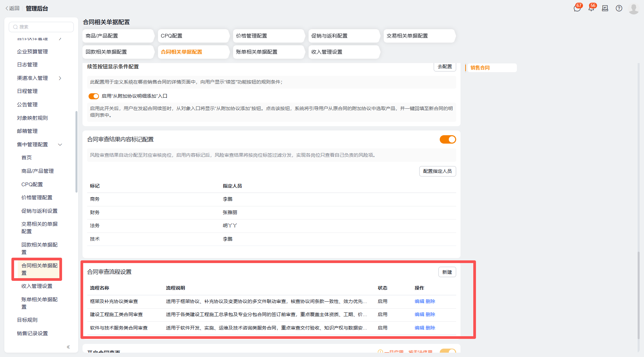
Task: Open 邮箱管理 in sidebar
Action: (x=28, y=131)
